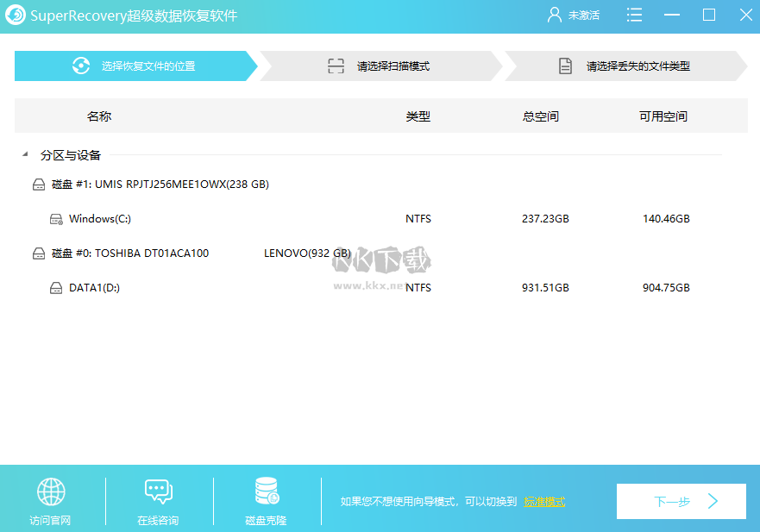The image size is (760, 532).
Task: Open the account icon labeled 未激活
Action: point(553,15)
